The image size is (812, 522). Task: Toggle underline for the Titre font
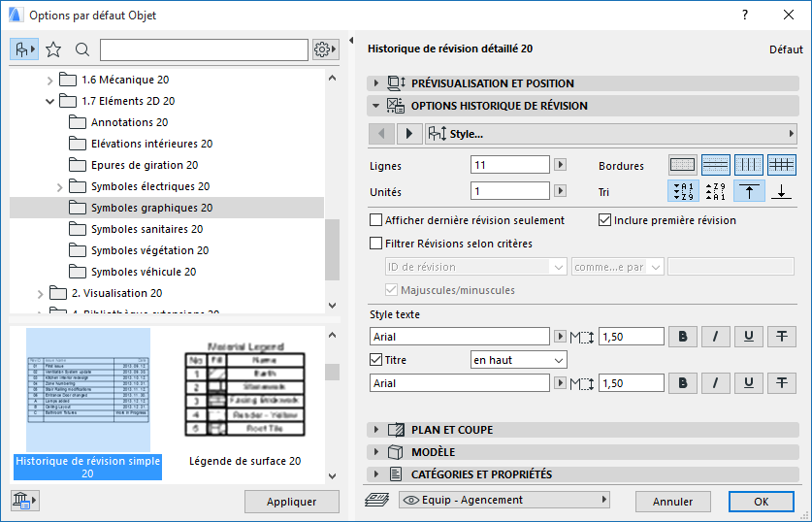click(x=749, y=383)
